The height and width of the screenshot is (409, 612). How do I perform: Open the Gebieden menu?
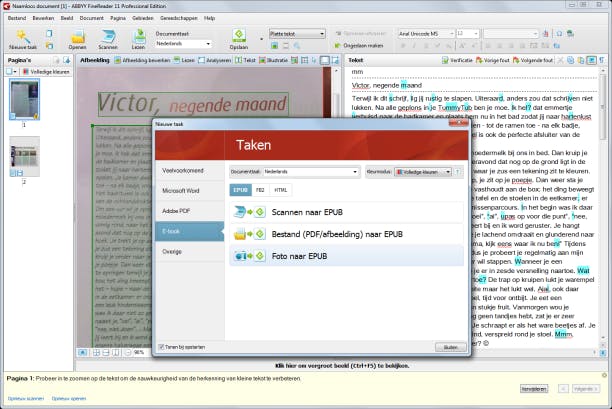[142, 18]
